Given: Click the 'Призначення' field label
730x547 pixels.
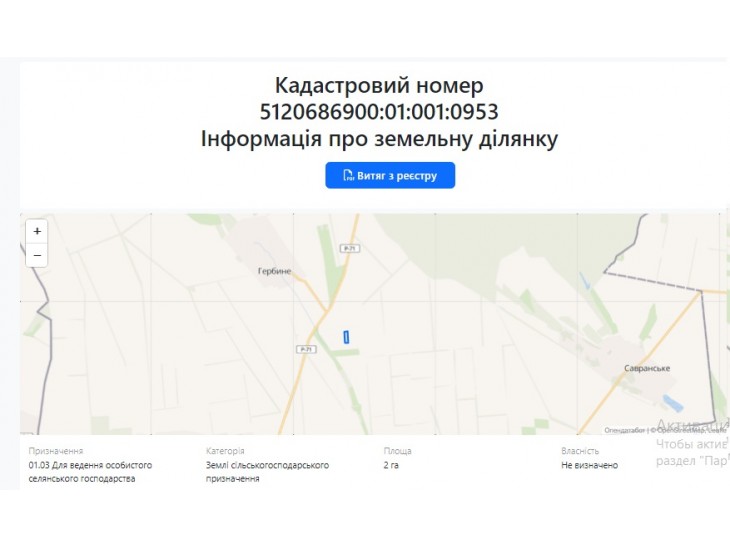Looking at the screenshot, I should coord(56,451).
